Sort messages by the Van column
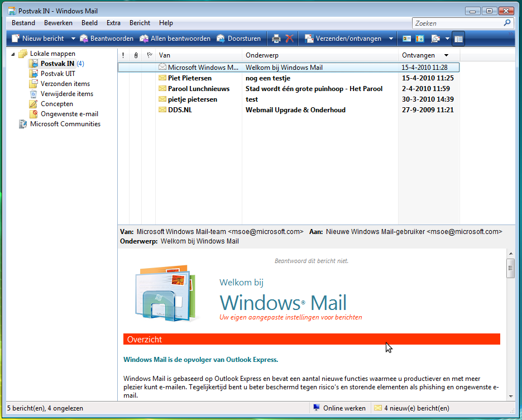The image size is (522, 420). pos(199,55)
